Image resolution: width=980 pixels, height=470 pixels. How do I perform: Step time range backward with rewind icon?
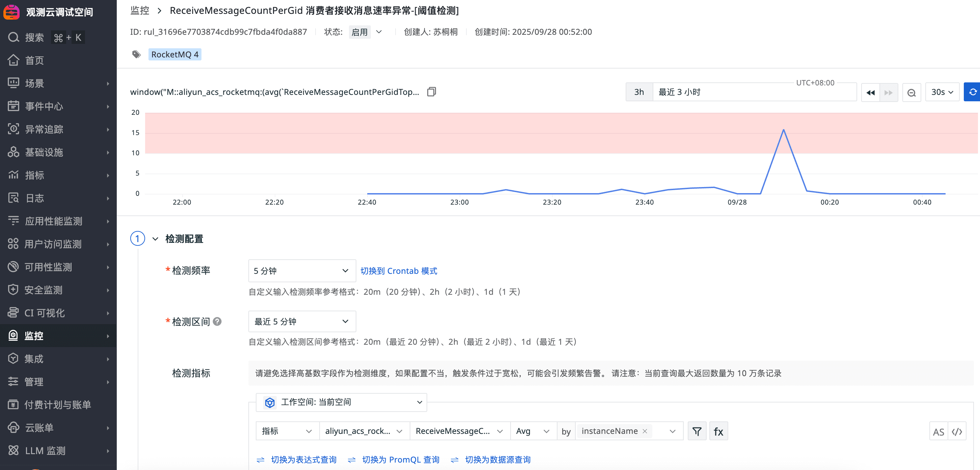click(870, 93)
